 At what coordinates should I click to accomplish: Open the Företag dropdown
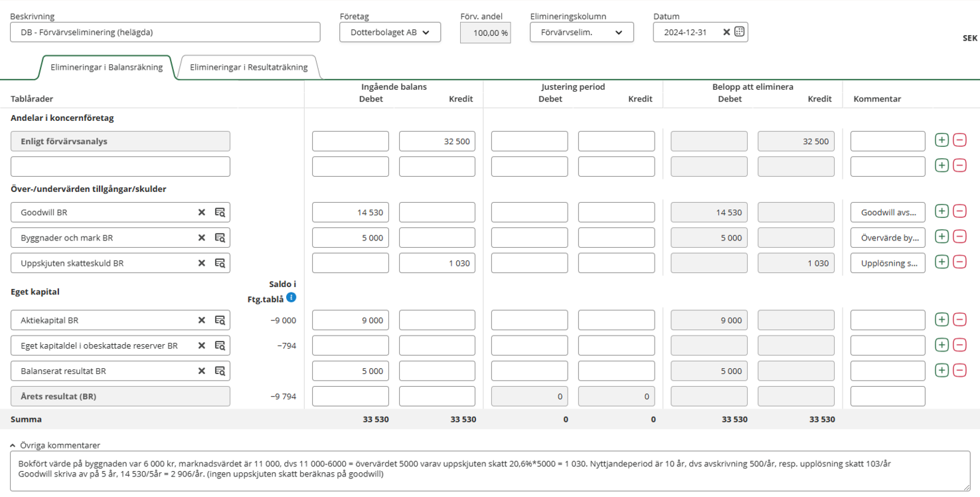[390, 32]
